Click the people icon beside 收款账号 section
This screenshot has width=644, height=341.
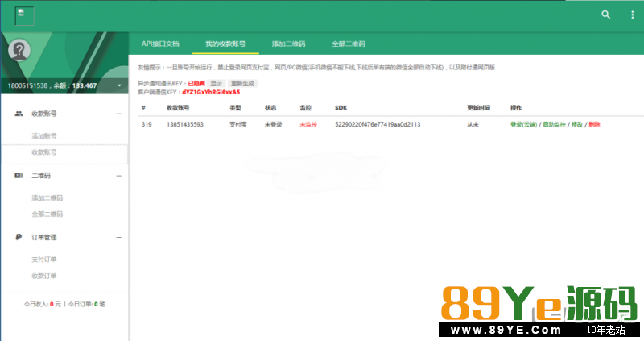(x=19, y=114)
